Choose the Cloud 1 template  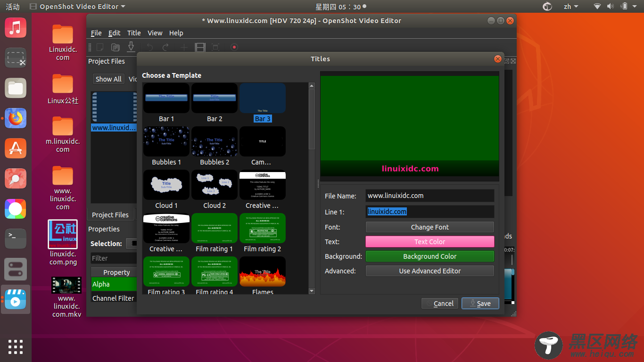pos(166,190)
